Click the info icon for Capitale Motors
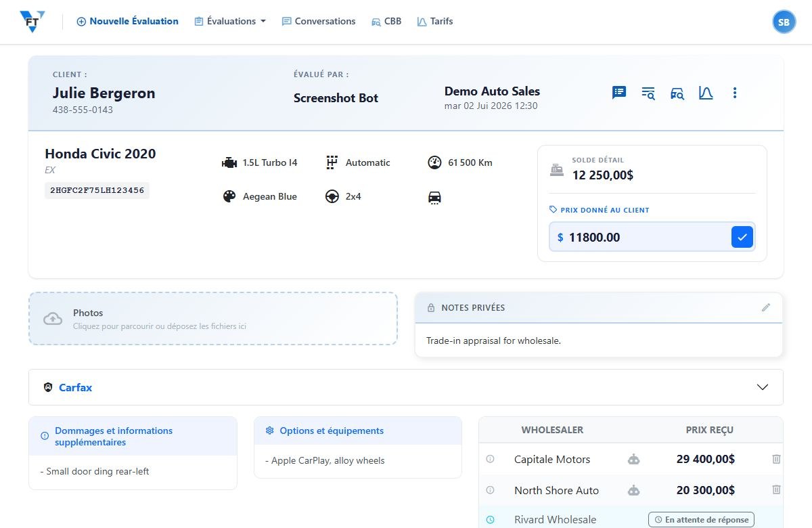The image size is (812, 528). pos(491,459)
